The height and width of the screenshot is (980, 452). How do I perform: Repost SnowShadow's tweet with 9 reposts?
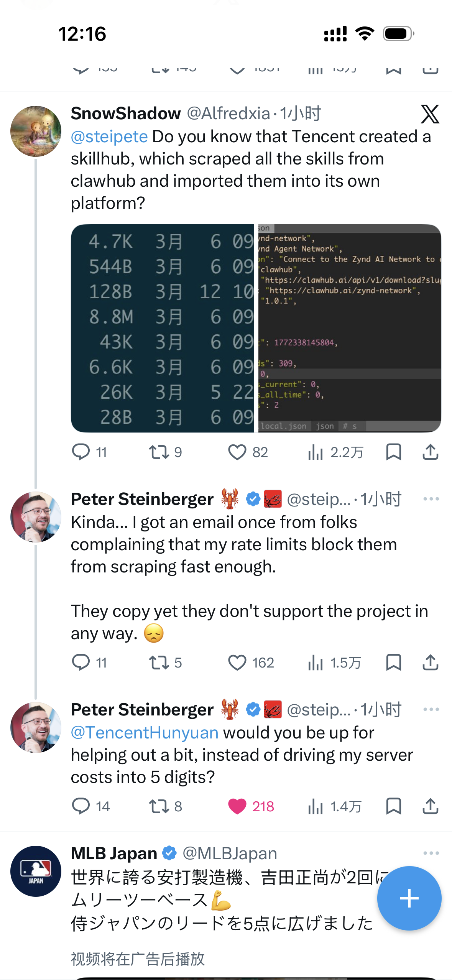click(x=159, y=452)
